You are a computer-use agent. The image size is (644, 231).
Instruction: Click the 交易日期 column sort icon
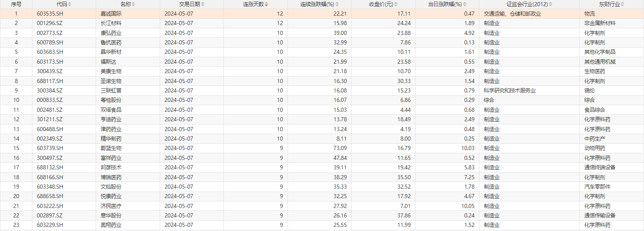pos(203,5)
